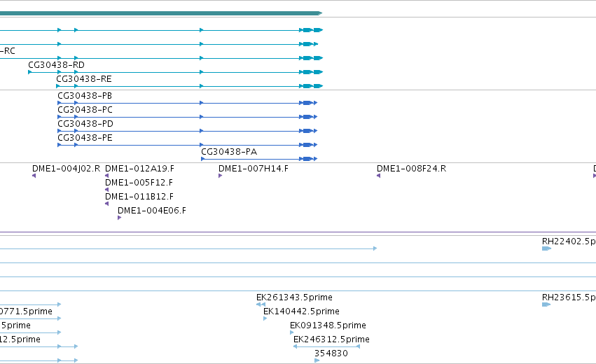Click the arrow glyph under EK091348.5prime

[x=291, y=332]
